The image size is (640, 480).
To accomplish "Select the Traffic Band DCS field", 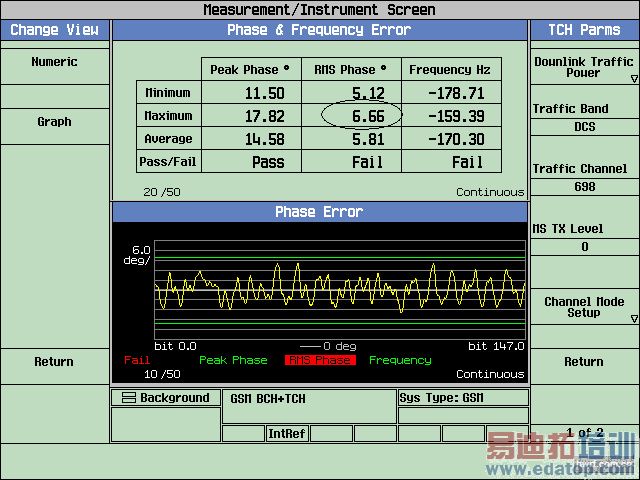I will click(584, 127).
